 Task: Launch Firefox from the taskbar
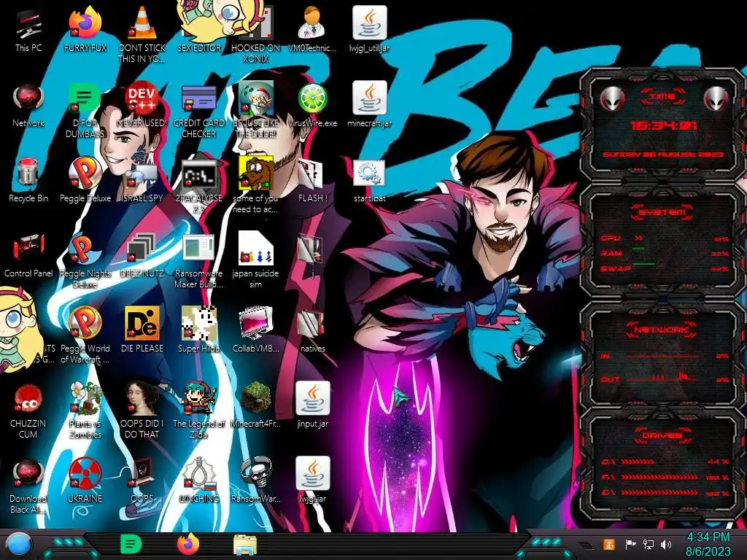pyautogui.click(x=188, y=544)
